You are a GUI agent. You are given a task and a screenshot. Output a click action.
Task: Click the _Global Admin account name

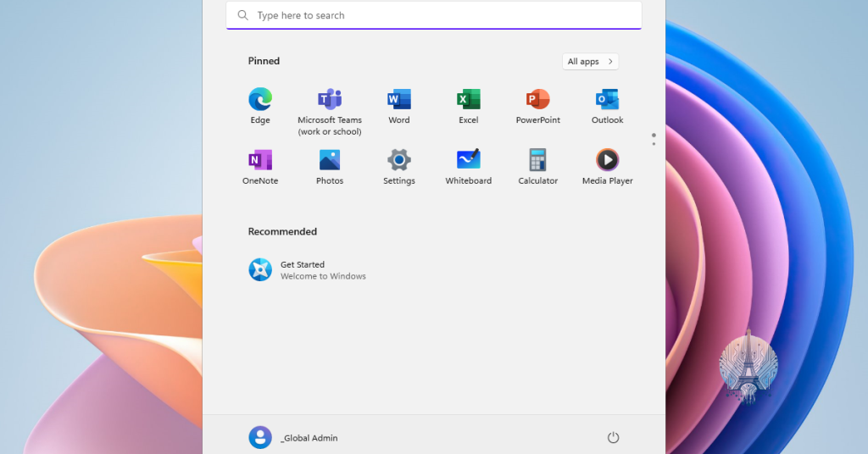[x=309, y=438]
